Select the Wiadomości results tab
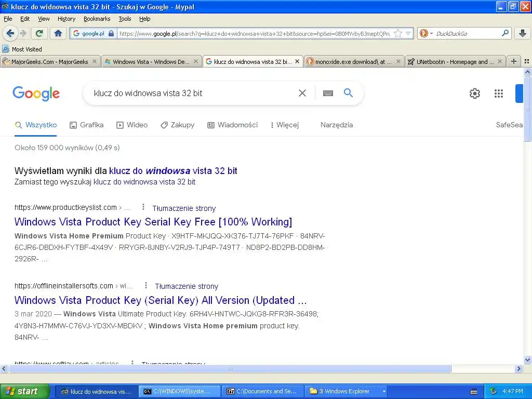Viewport: 532px width, 399px height. tap(232, 125)
